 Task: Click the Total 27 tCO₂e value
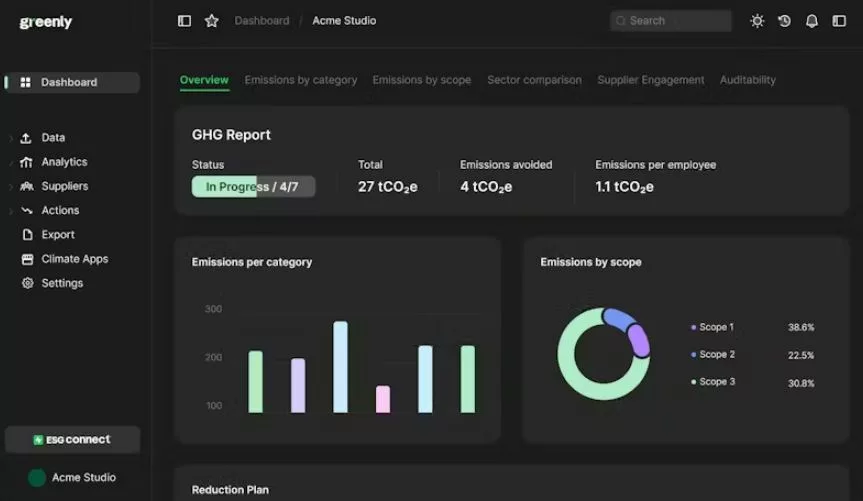387,187
